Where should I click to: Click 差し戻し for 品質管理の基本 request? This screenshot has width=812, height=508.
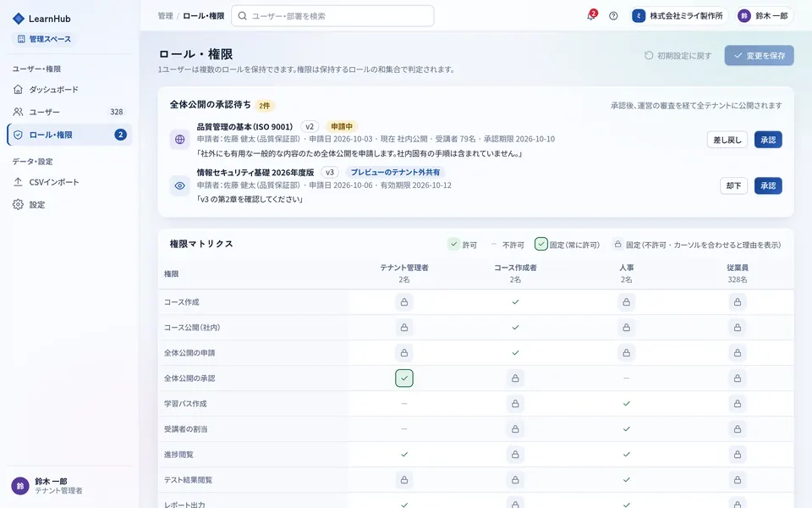coord(727,140)
